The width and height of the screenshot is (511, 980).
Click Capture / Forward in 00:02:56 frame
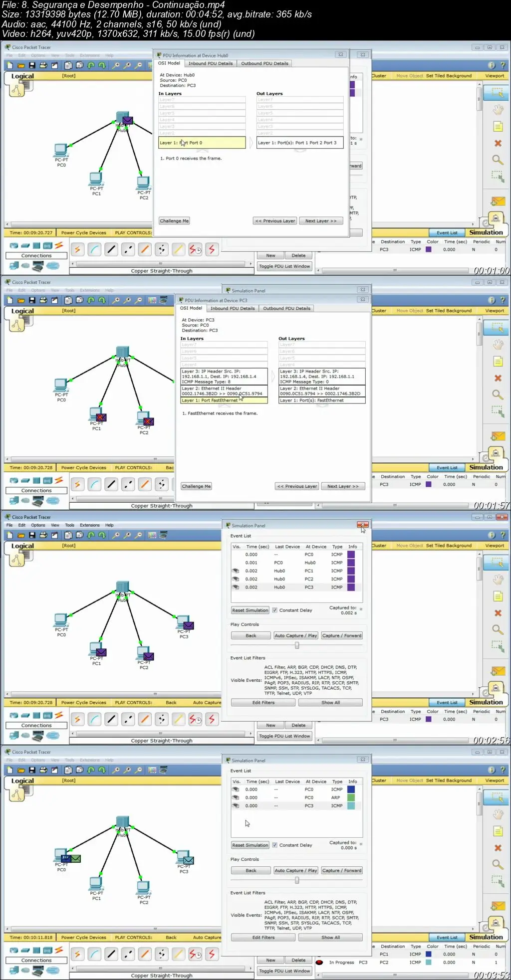click(x=341, y=635)
